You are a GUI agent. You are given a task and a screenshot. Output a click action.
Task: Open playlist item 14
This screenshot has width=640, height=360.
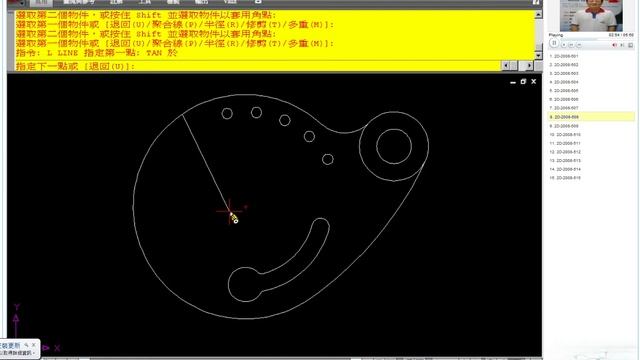tap(565, 169)
